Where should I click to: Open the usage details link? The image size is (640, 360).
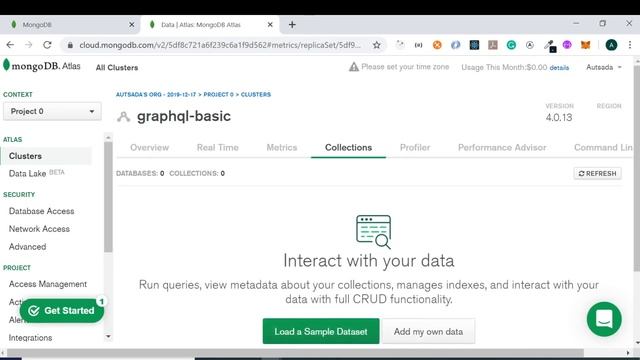[559, 68]
